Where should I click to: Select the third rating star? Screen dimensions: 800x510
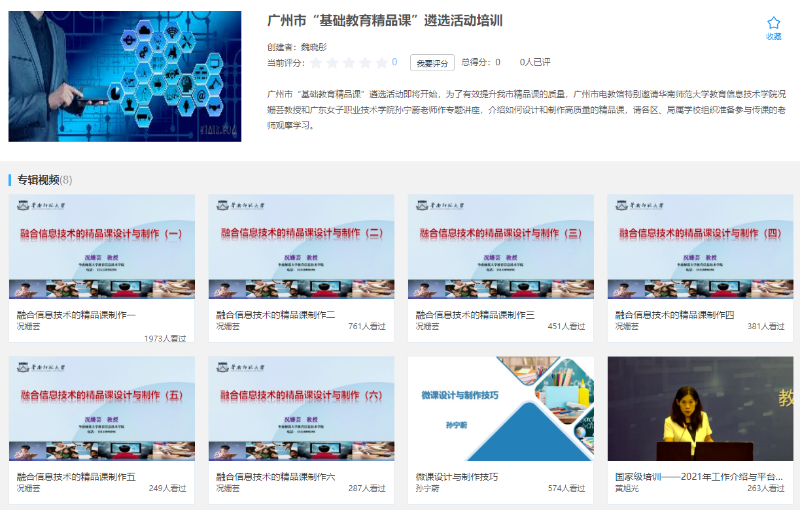pyautogui.click(x=349, y=62)
